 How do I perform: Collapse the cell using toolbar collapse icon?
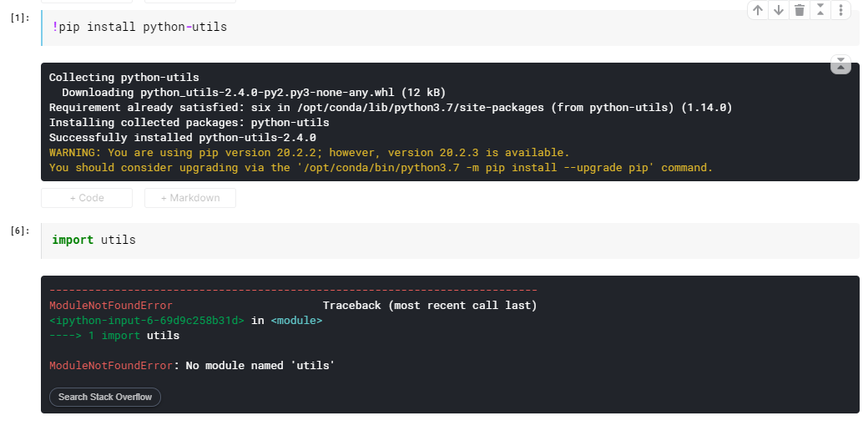coord(820,10)
